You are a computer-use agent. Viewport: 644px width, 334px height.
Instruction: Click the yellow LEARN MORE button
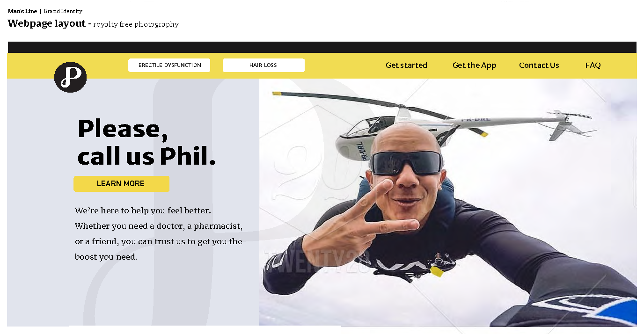tap(121, 184)
